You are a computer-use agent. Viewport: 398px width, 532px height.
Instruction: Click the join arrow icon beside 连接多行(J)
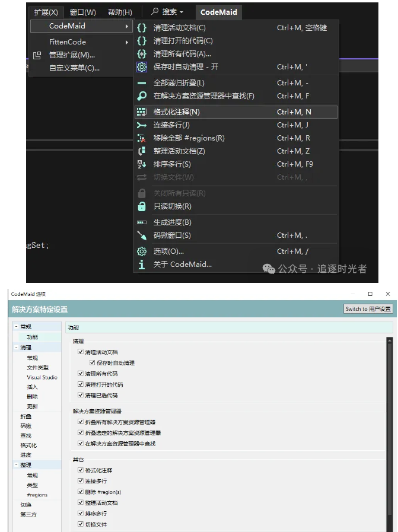click(142, 125)
